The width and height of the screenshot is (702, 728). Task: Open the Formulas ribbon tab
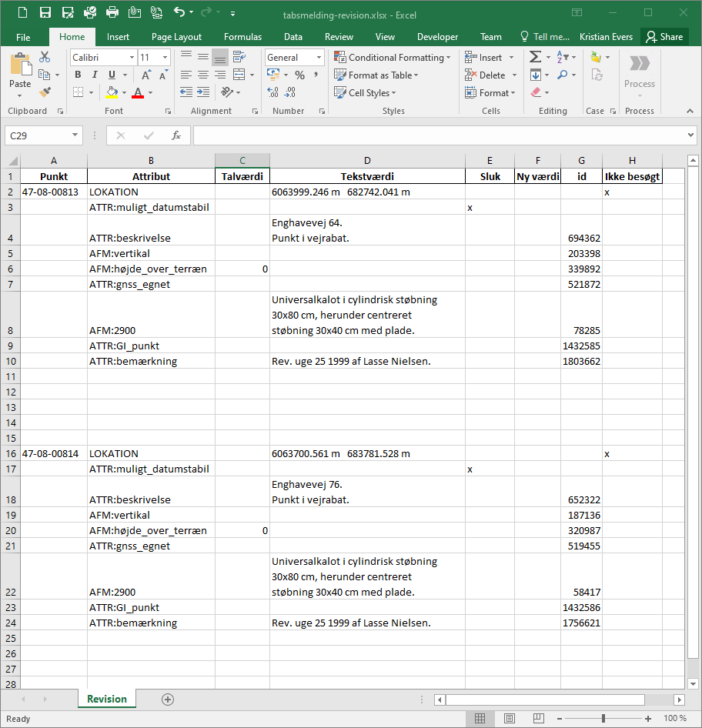click(x=242, y=37)
